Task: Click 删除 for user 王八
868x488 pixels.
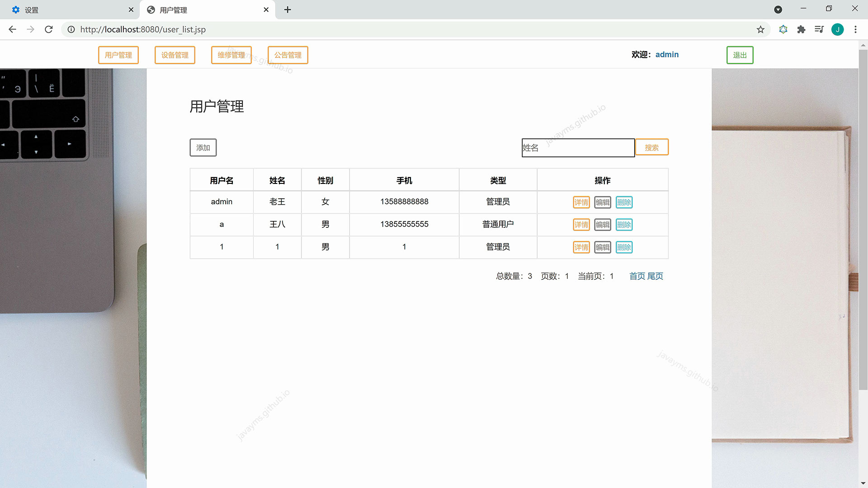Action: [624, 225]
